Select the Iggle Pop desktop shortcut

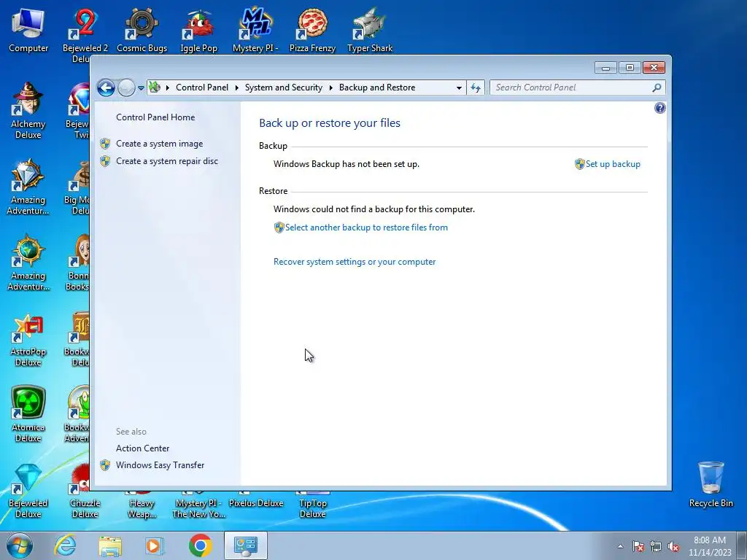click(198, 30)
